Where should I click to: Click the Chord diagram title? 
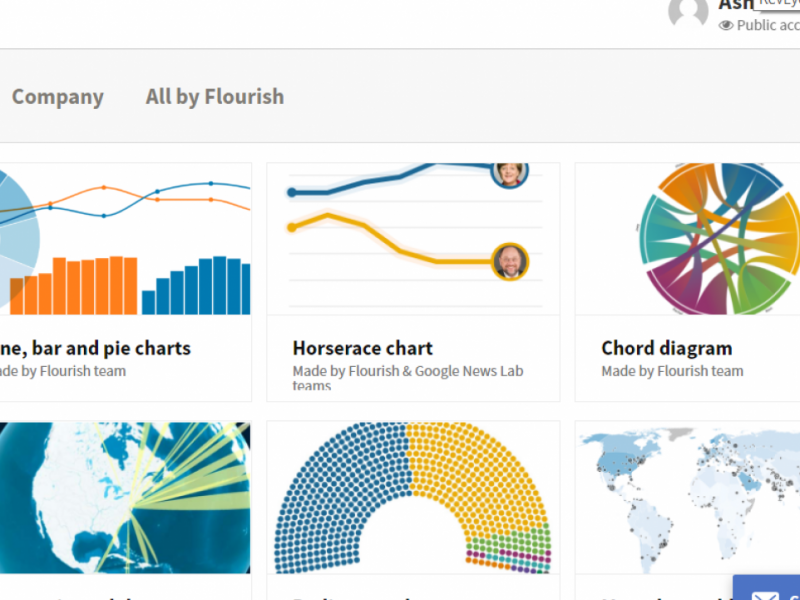click(x=667, y=348)
